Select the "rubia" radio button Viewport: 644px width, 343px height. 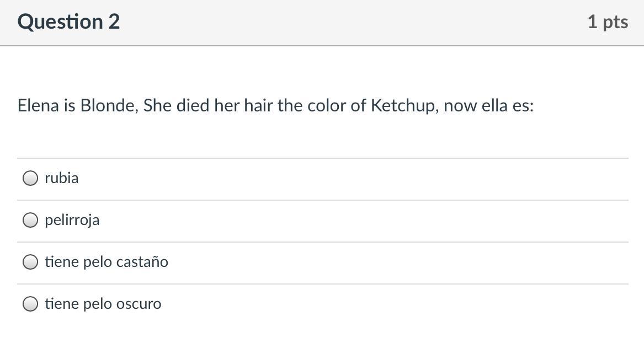(x=30, y=178)
